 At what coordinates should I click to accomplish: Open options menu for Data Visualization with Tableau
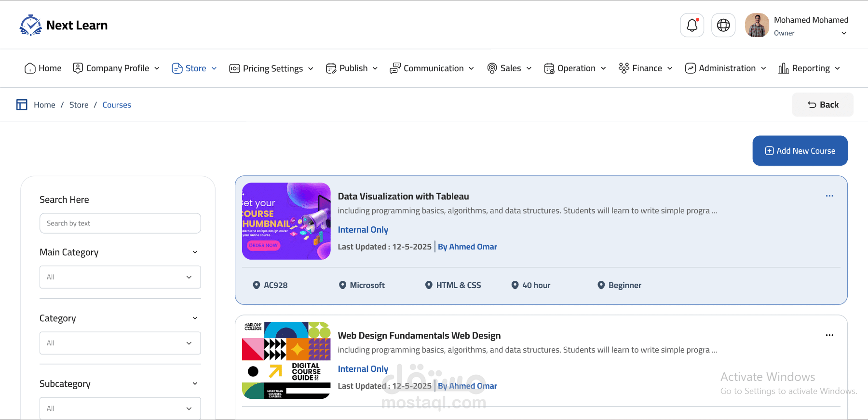pyautogui.click(x=829, y=196)
